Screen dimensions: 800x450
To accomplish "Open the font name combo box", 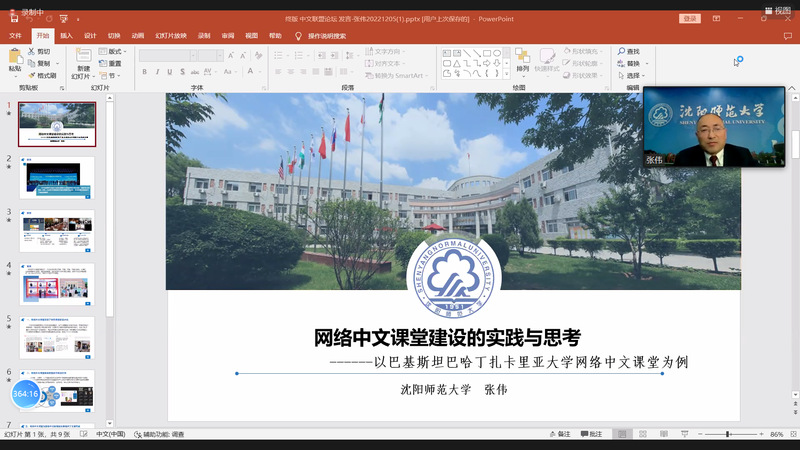I will pyautogui.click(x=167, y=55).
